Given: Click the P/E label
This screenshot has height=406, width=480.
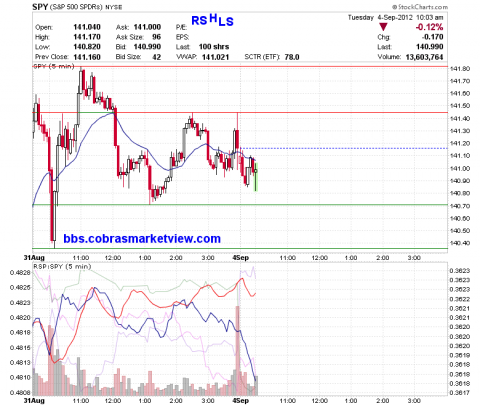Looking at the screenshot, I should [x=181, y=27].
